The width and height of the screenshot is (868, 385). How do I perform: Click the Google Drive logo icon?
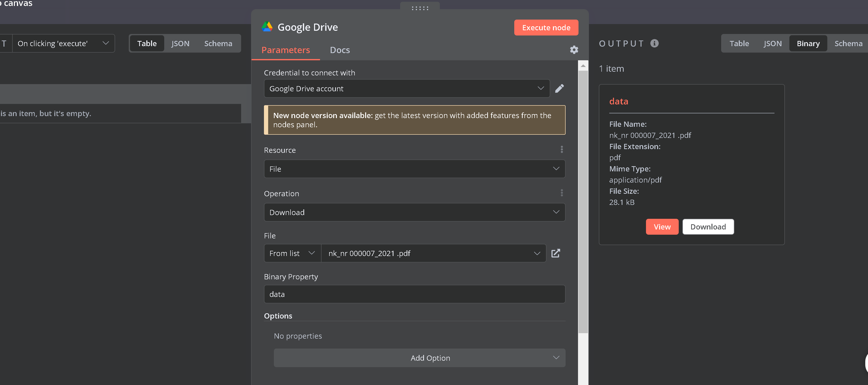pyautogui.click(x=267, y=27)
